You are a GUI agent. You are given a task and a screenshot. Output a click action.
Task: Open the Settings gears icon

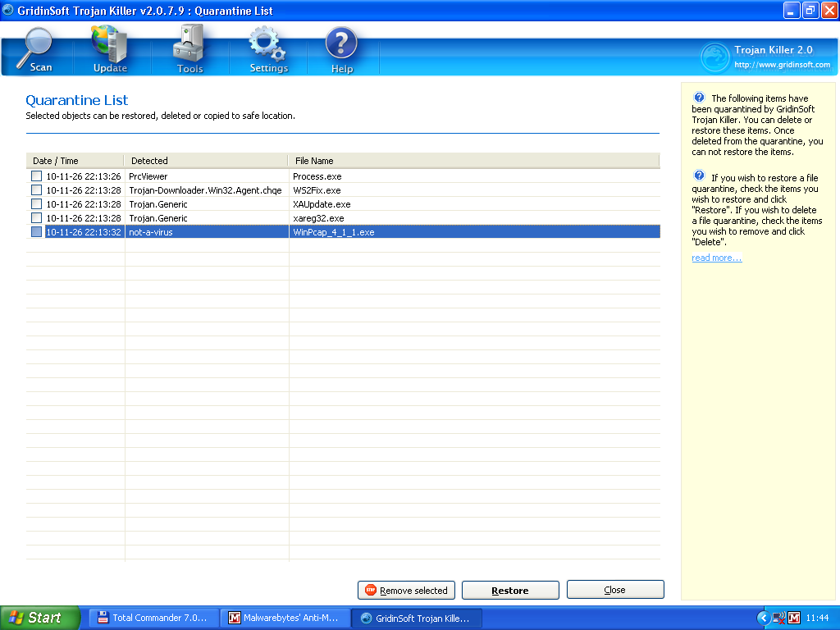(x=268, y=49)
